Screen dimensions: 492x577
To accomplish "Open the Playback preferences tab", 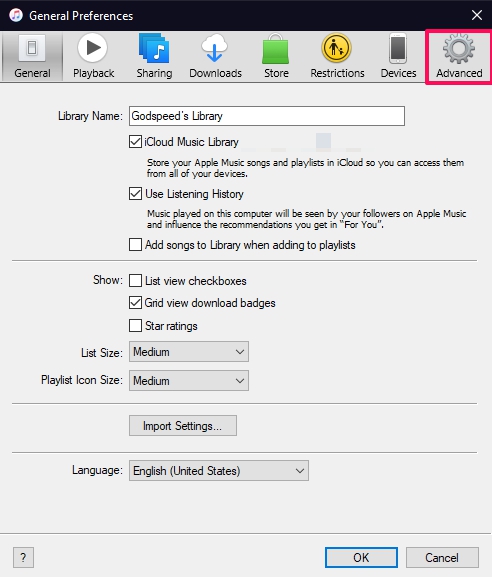I will (x=93, y=56).
